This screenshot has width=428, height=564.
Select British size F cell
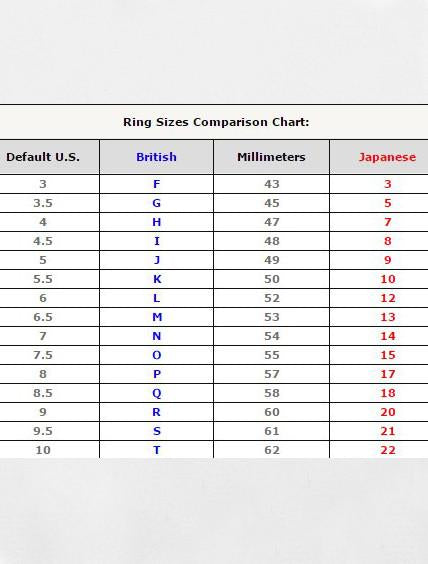click(x=156, y=184)
